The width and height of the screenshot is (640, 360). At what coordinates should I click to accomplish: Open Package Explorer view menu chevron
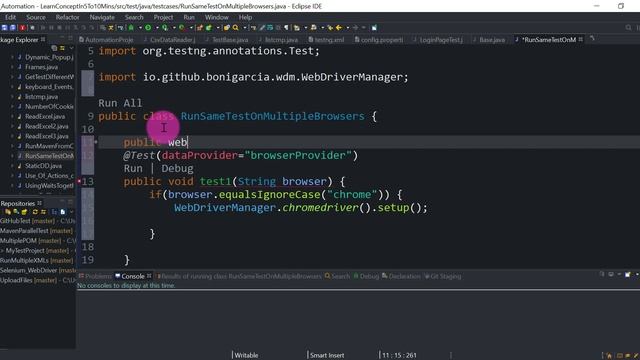tap(71, 48)
